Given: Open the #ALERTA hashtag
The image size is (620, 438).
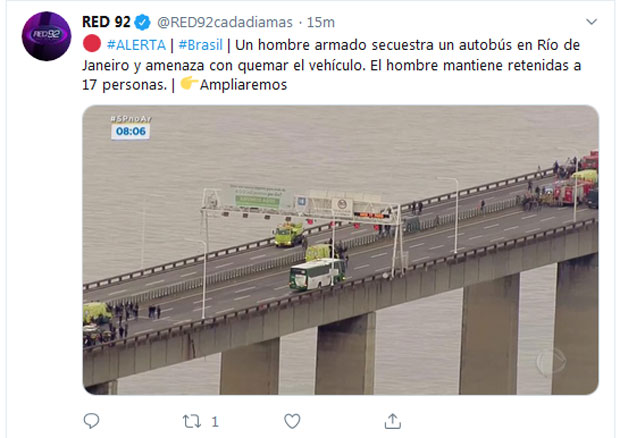Looking at the screenshot, I should click(x=136, y=45).
